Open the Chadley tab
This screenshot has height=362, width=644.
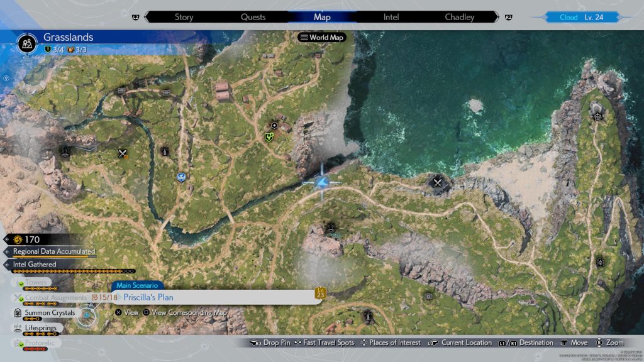(x=459, y=17)
